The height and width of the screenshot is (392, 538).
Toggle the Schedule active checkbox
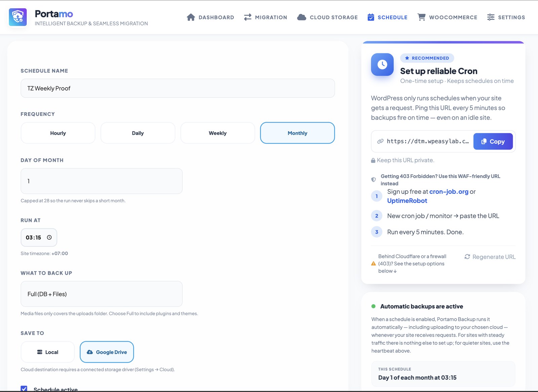point(24,389)
